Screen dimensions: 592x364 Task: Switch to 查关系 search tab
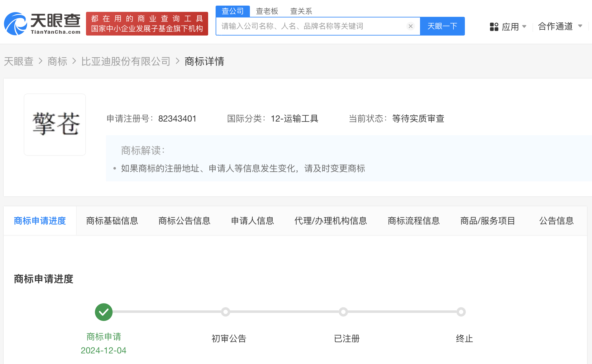coord(301,11)
